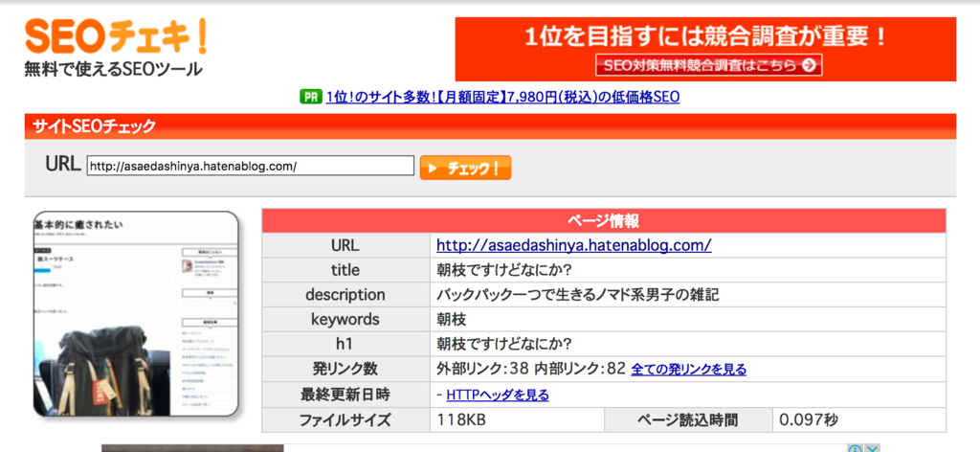Open the site preview thumbnail
This screenshot has height=452, width=980.
coord(136,314)
